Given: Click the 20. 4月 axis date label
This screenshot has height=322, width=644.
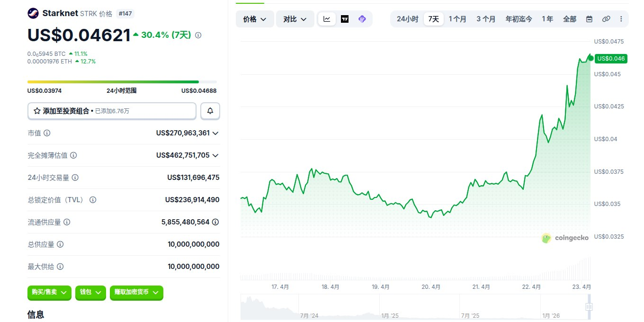Looking at the screenshot, I should coord(431,287).
